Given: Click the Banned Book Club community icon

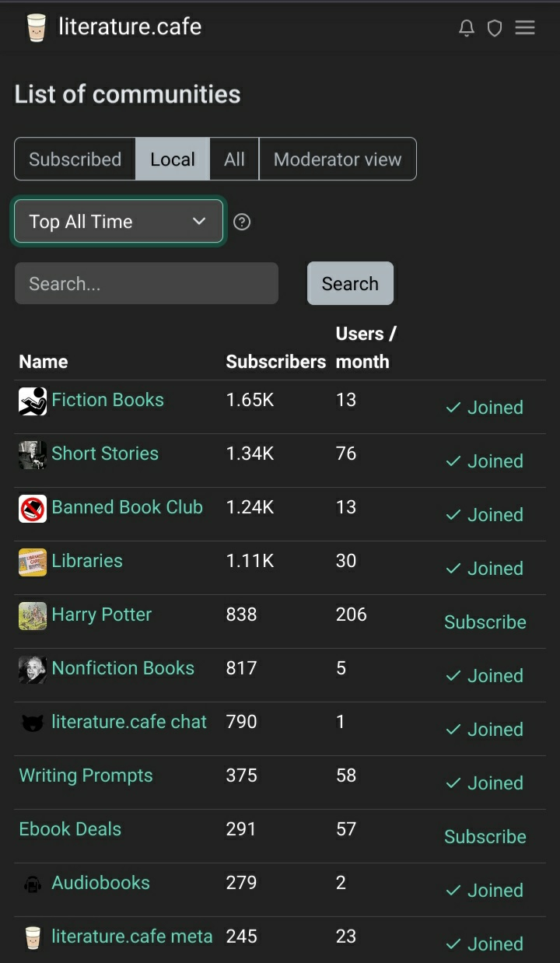Looking at the screenshot, I should pos(33,509).
